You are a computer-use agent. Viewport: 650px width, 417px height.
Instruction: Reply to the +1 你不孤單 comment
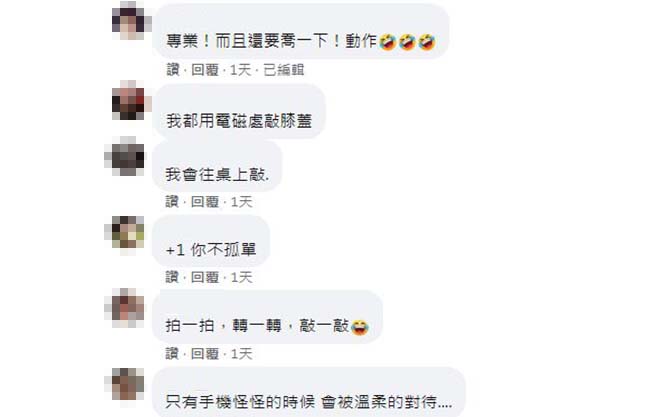[205, 277]
